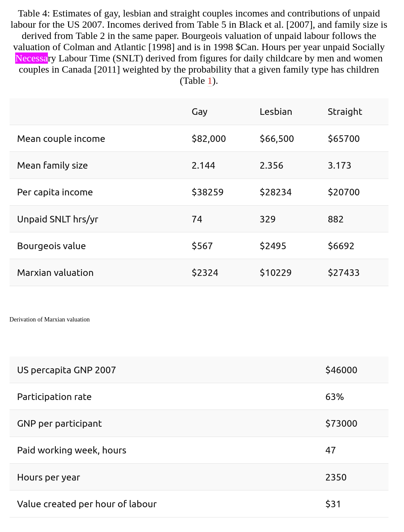Click the $28234 lesbian per capita income
This screenshot has width=404, height=532.
point(275,192)
